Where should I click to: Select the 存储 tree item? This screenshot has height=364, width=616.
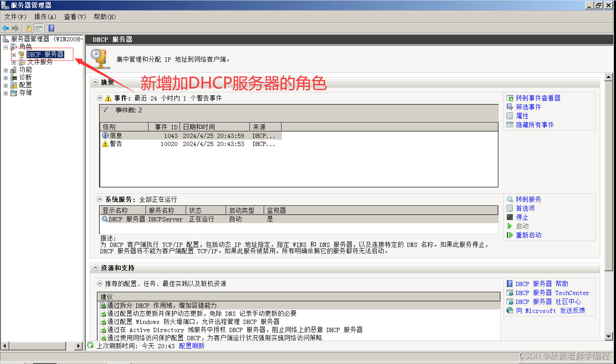pos(26,93)
